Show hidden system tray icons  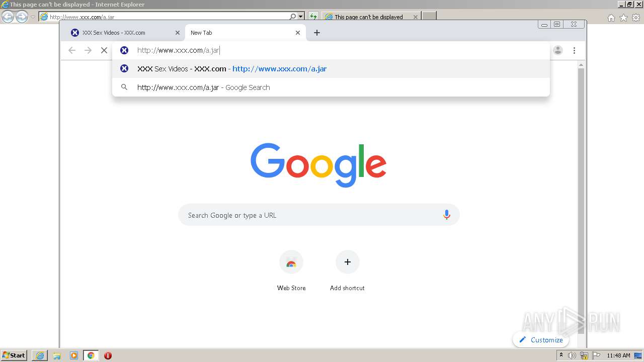[x=561, y=355]
